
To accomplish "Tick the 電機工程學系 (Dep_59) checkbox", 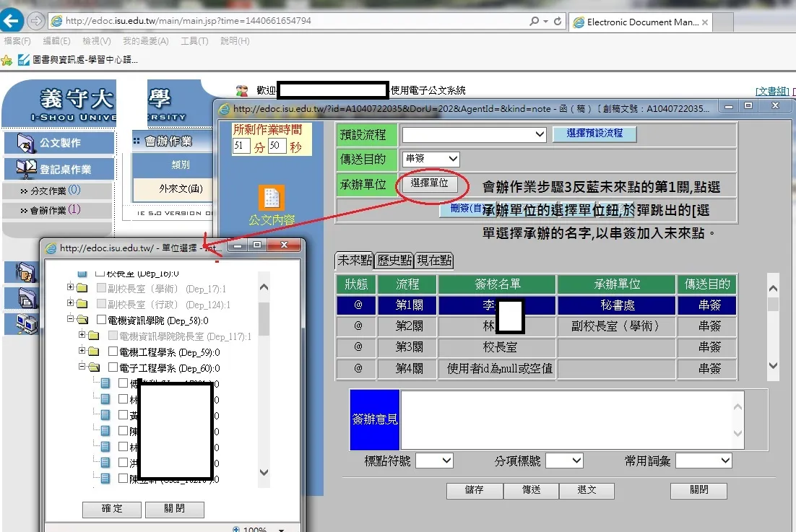I will coord(113,352).
